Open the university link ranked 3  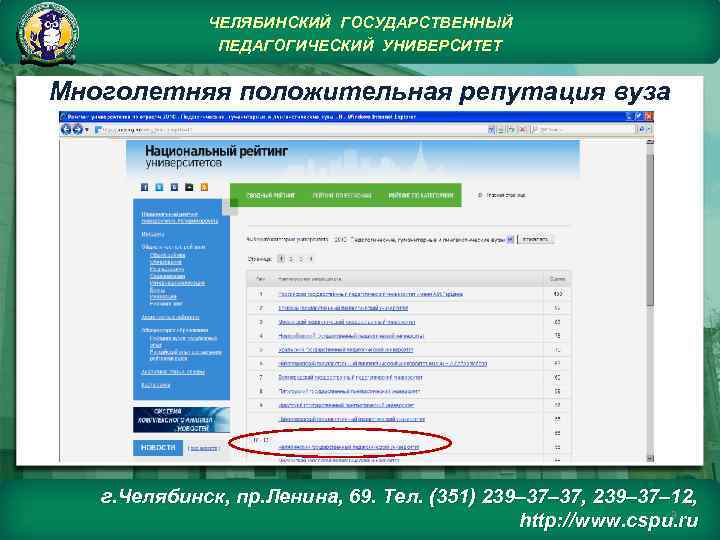347,322
